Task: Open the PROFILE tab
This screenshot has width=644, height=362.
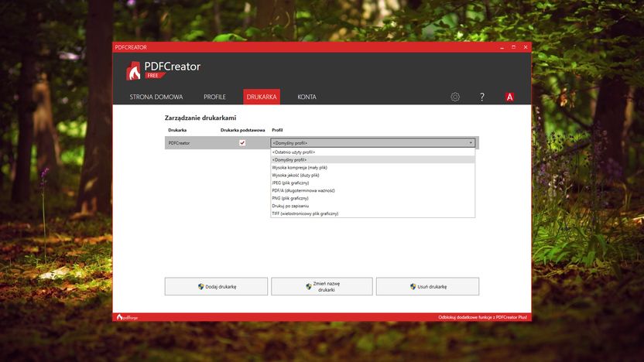Action: (x=214, y=97)
